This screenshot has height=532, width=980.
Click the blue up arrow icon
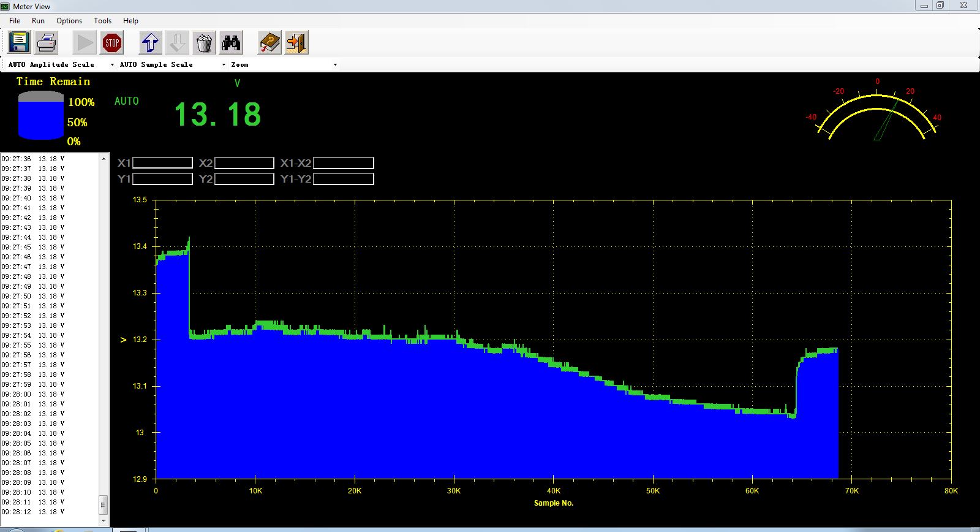point(150,42)
